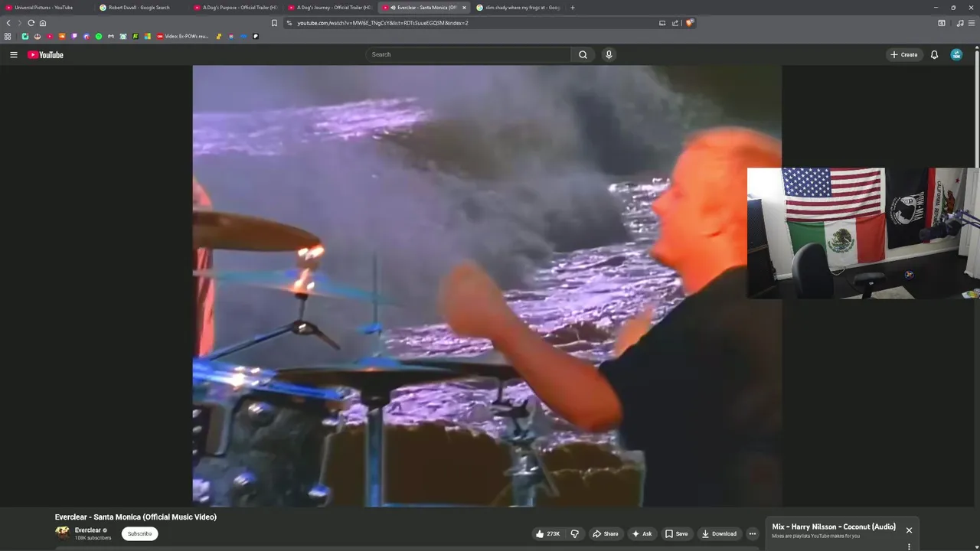
Task: Close the Everclear Santa Monica tab
Action: tap(464, 8)
